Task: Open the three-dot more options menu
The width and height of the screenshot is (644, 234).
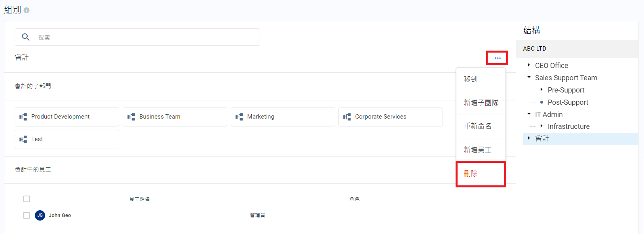Action: pyautogui.click(x=498, y=58)
